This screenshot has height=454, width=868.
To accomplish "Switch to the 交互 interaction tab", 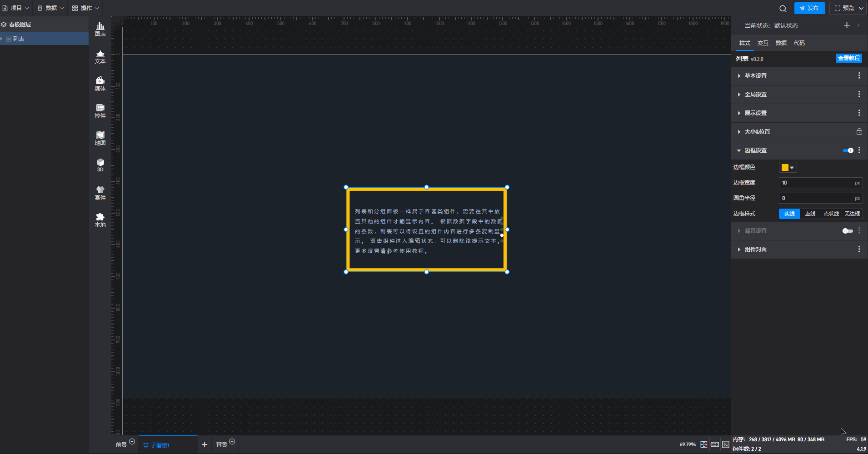I will (x=763, y=43).
